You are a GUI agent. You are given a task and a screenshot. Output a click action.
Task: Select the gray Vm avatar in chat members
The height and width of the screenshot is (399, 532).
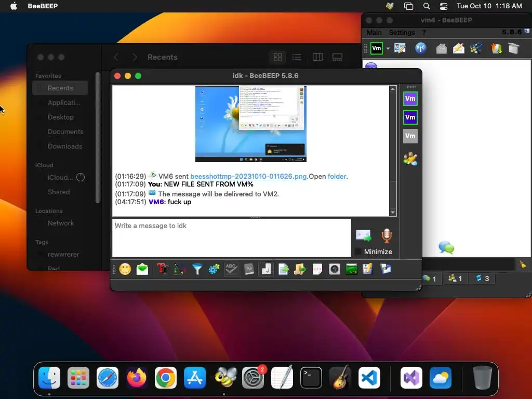[x=410, y=136]
